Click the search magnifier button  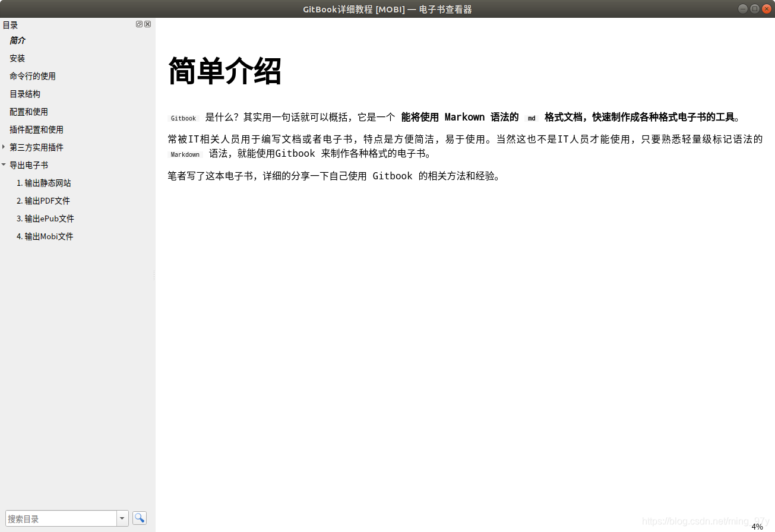140,518
